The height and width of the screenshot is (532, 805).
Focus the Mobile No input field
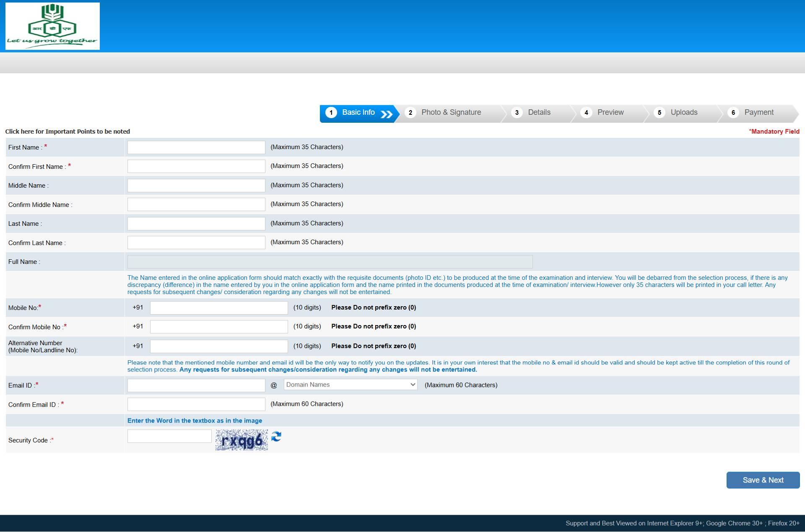pos(219,308)
